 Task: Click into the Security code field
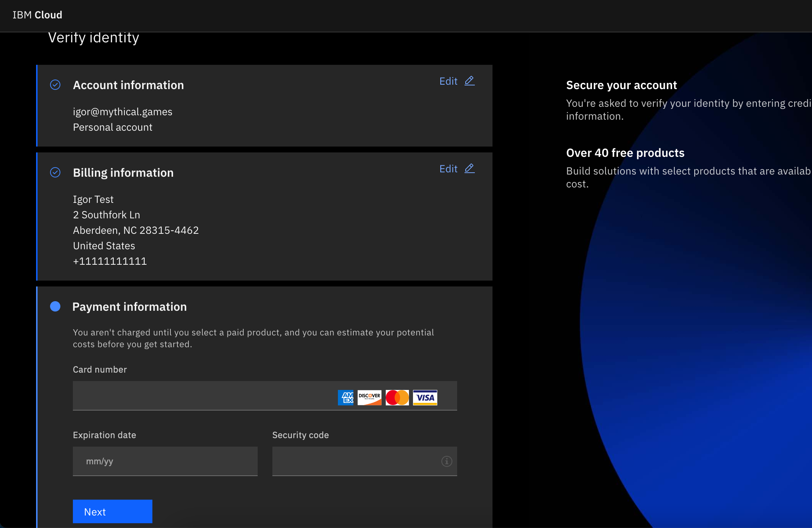pyautogui.click(x=353, y=461)
